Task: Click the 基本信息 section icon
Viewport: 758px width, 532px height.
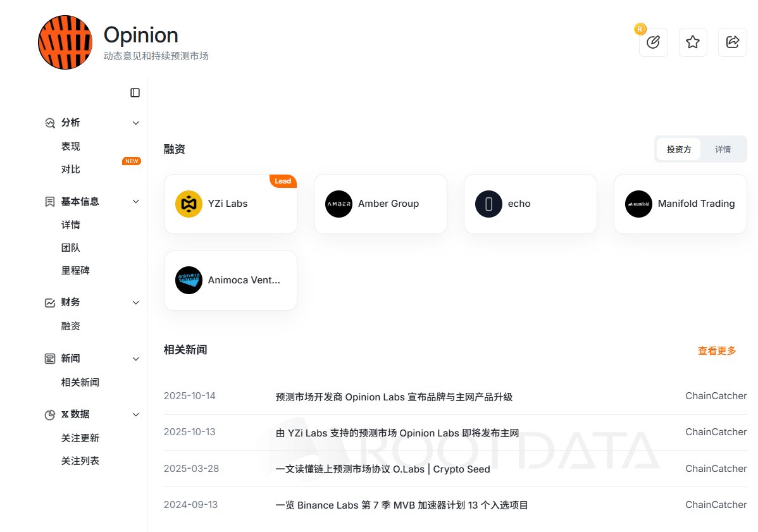Action: coord(50,202)
